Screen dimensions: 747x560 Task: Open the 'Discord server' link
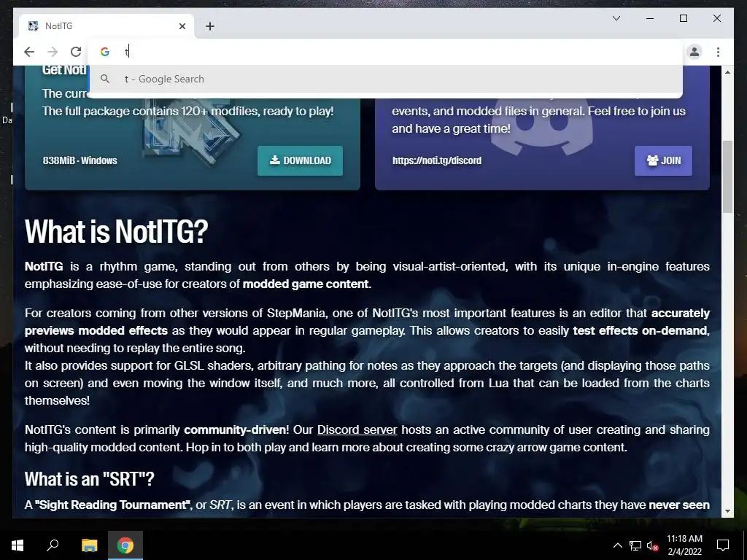pos(357,429)
